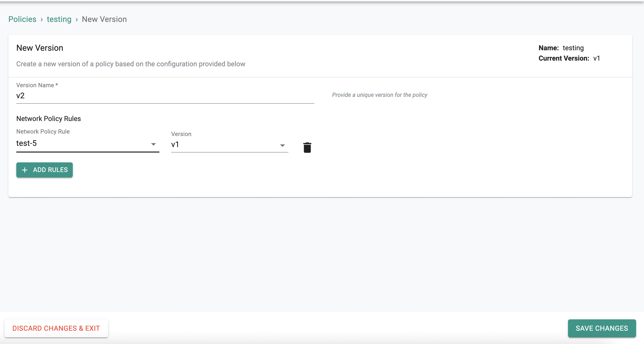
Task: Click the Add Rules button
Action: tap(44, 170)
